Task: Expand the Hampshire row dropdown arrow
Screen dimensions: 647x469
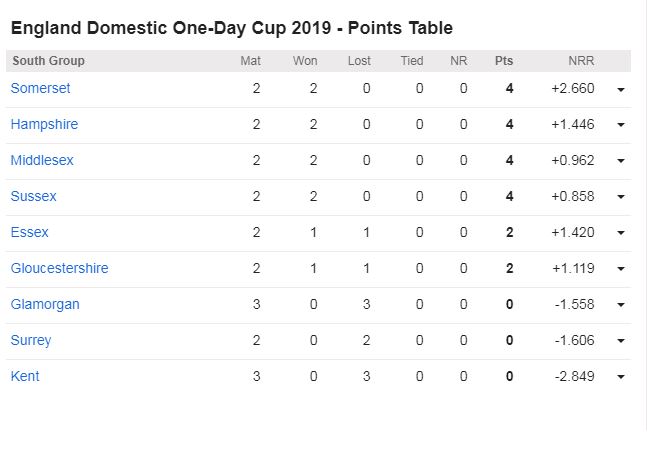Action: click(x=621, y=125)
